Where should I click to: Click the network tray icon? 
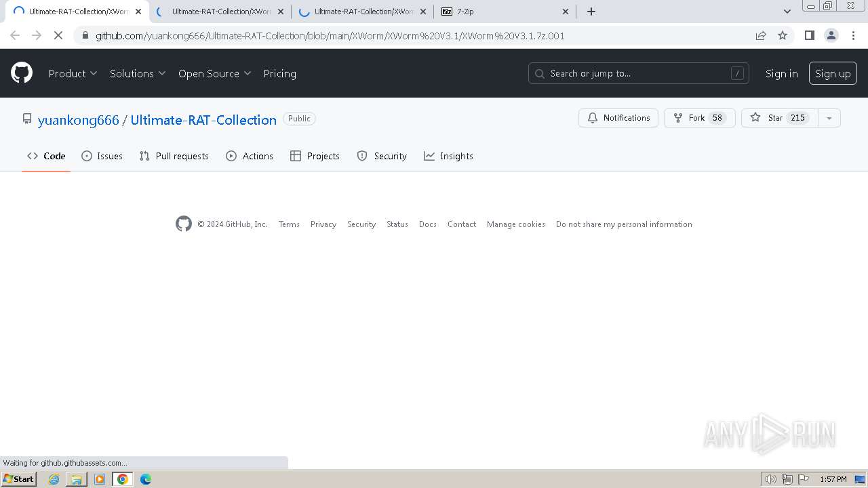coord(787,479)
